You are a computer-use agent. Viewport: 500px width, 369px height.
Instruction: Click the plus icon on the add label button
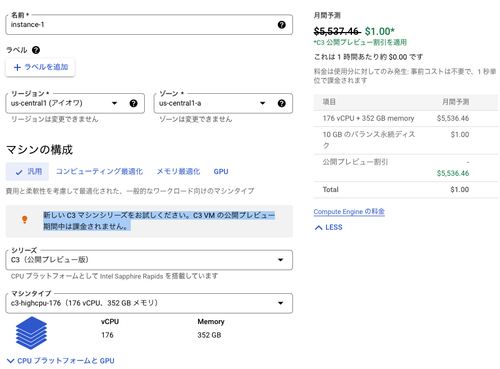pos(17,67)
